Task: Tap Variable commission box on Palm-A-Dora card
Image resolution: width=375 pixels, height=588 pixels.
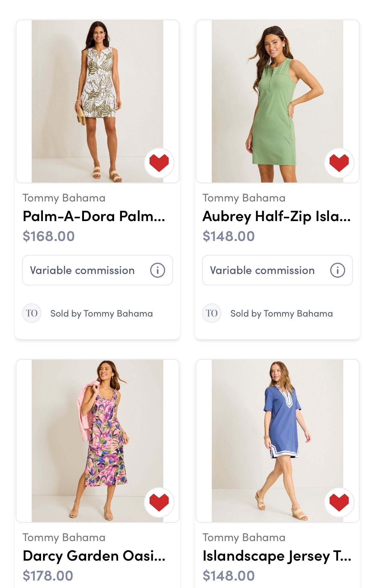Action: (82, 270)
